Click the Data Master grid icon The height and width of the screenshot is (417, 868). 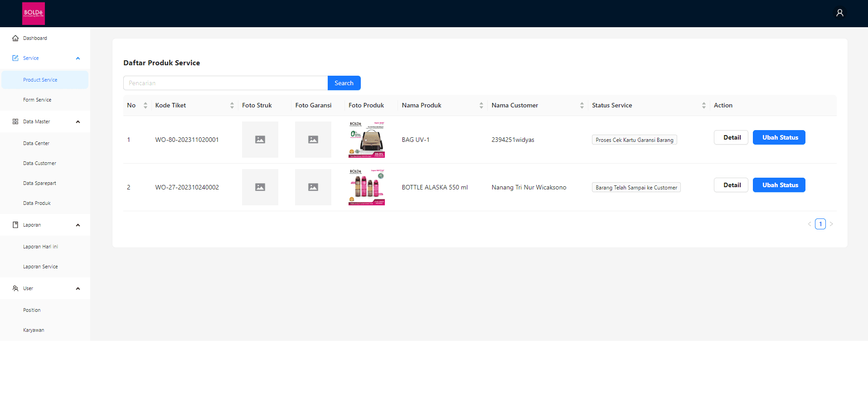coord(15,121)
